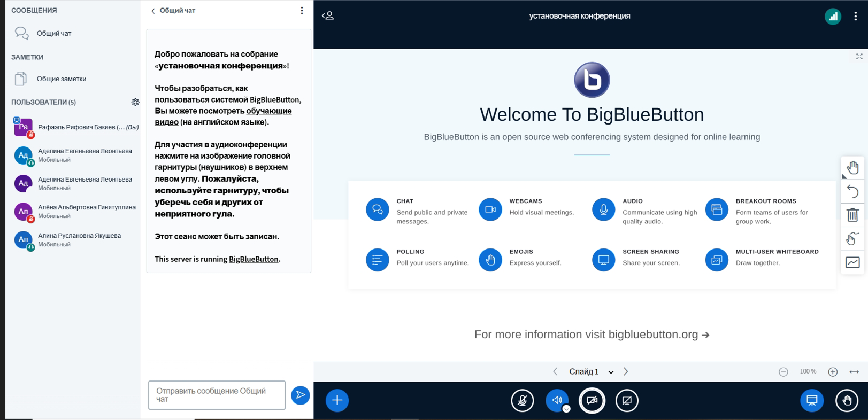Toggle screen sharing button
The width and height of the screenshot is (868, 420).
click(x=627, y=400)
